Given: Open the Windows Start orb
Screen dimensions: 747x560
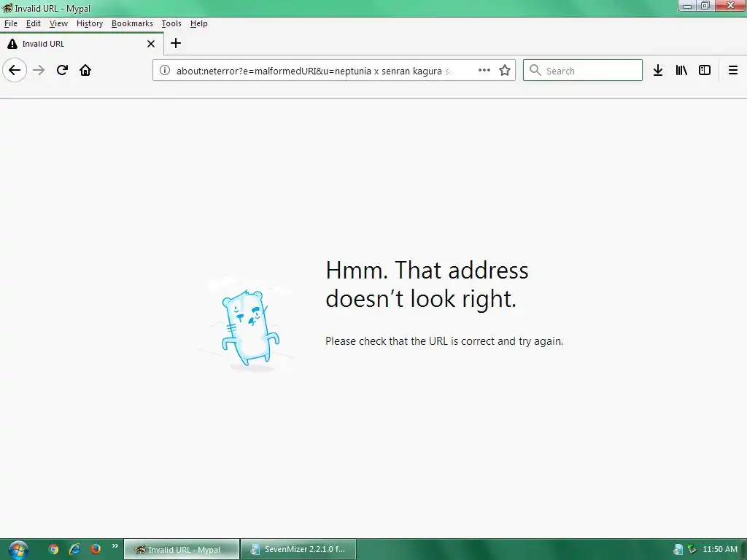Looking at the screenshot, I should [x=18, y=550].
